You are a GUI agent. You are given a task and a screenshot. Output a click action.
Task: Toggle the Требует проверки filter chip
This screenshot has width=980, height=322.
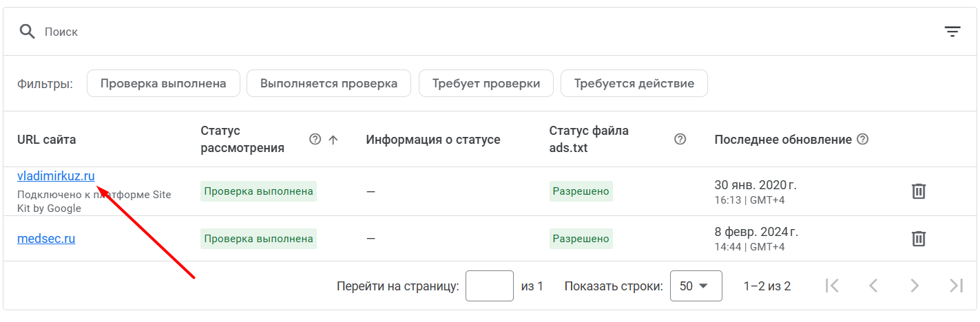486,83
